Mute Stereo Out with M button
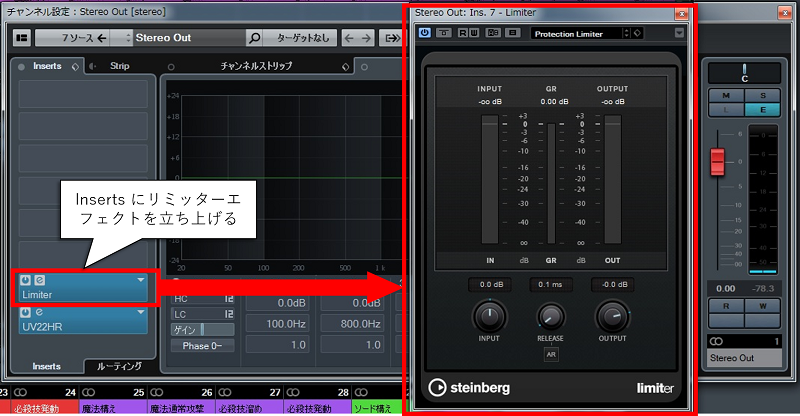800x416 pixels. [x=726, y=95]
